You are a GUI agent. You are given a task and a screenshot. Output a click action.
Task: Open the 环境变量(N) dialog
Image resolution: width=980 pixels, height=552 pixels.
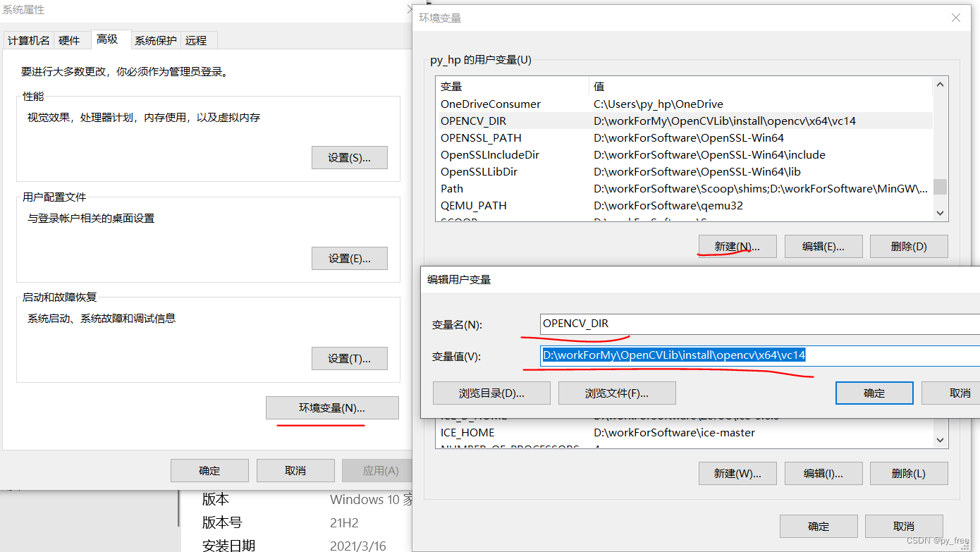[x=332, y=407]
